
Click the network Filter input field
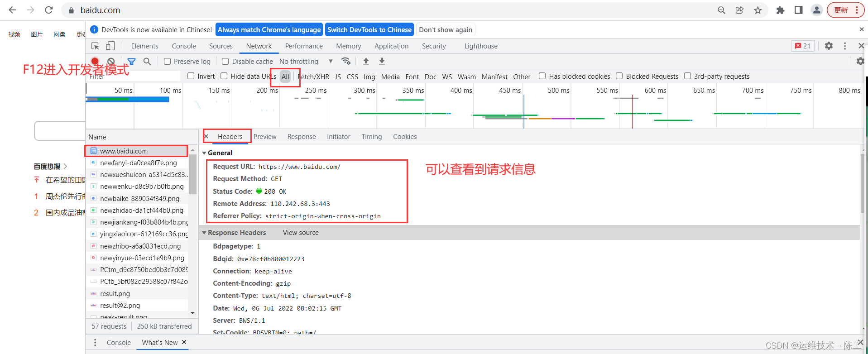[x=134, y=77]
